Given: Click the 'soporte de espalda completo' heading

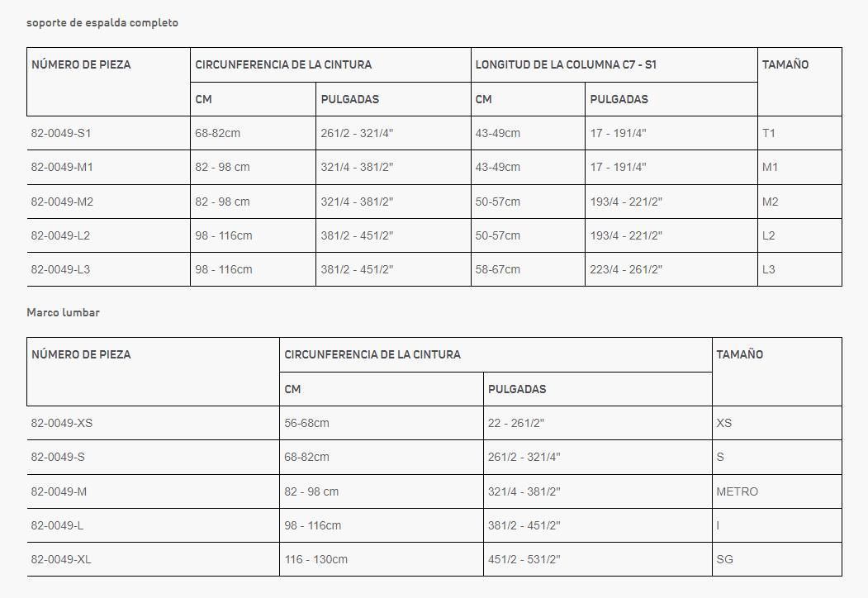Looking at the screenshot, I should coord(102,22).
